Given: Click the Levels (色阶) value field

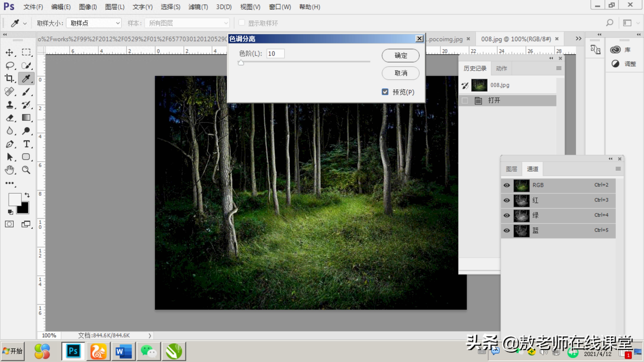Looking at the screenshot, I should [276, 54].
